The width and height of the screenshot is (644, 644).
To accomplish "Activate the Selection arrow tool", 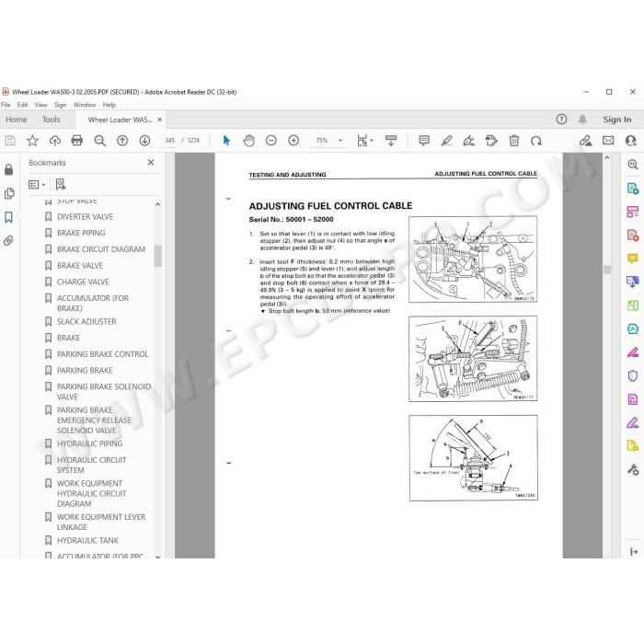I will [x=226, y=141].
